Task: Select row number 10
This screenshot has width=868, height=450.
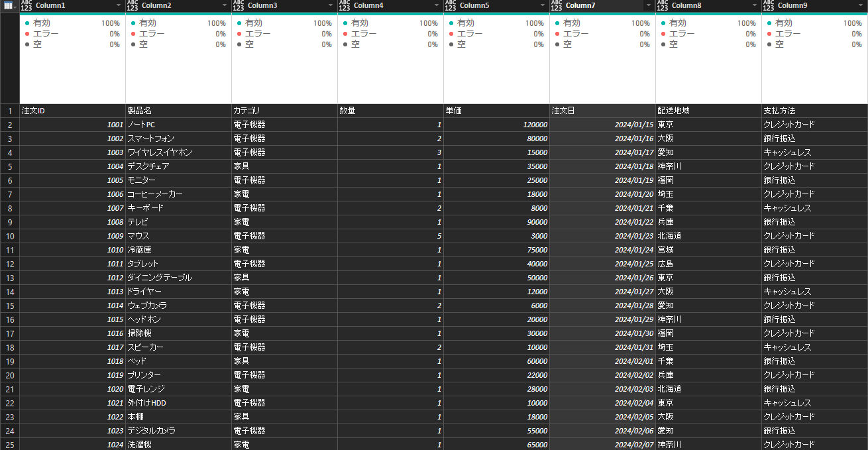Action: [10, 236]
